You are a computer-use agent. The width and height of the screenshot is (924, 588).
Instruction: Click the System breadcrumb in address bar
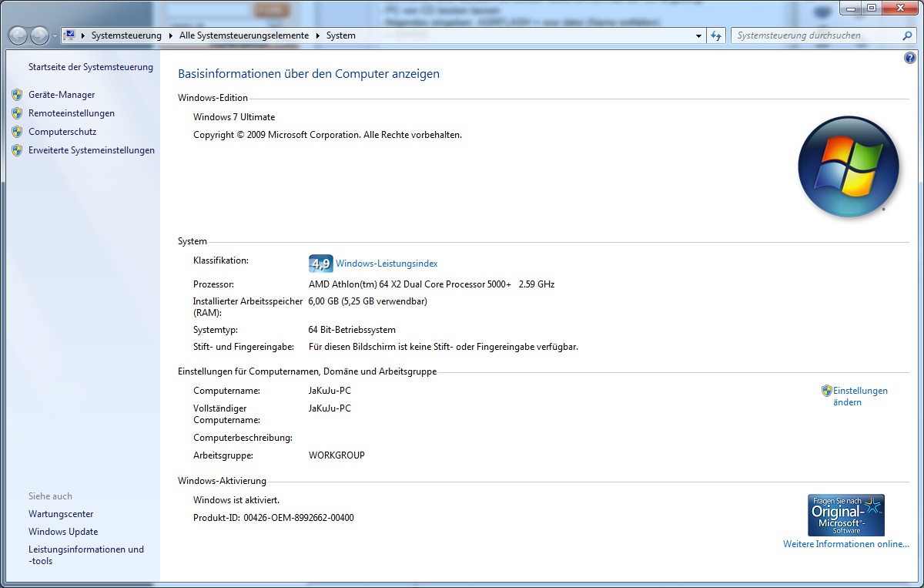coord(340,35)
